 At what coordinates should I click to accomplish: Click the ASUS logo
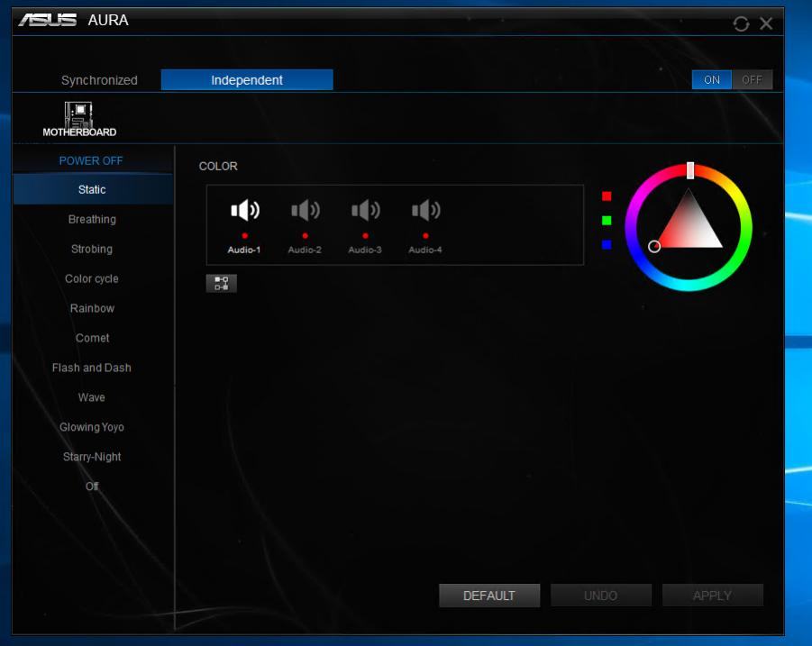pos(48,20)
